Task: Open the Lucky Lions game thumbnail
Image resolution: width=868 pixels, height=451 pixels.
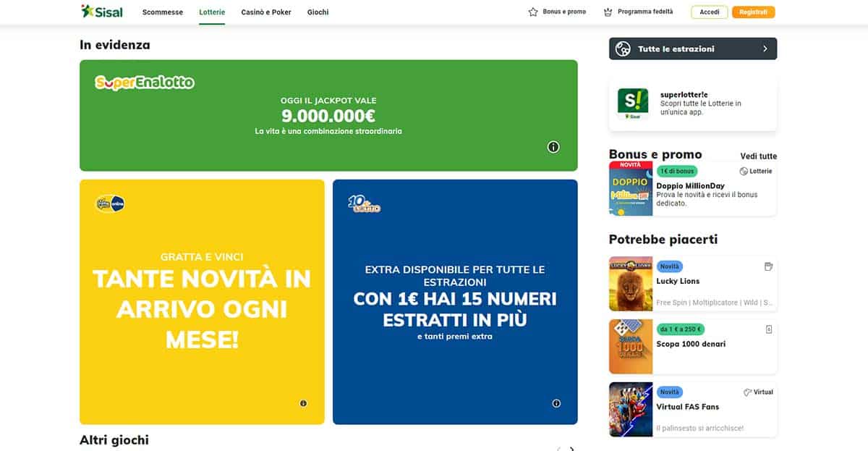Action: pyautogui.click(x=631, y=284)
